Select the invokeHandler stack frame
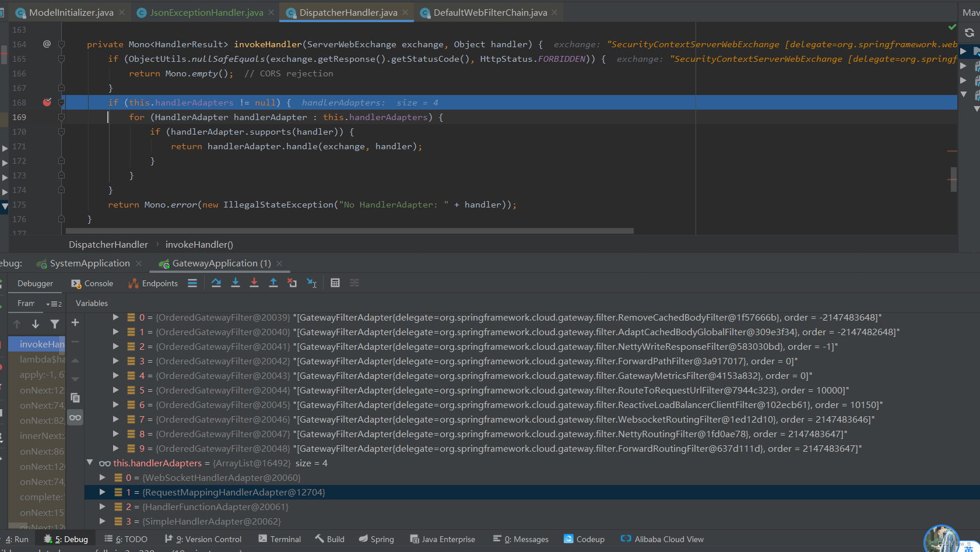The image size is (980, 552). 37,344
